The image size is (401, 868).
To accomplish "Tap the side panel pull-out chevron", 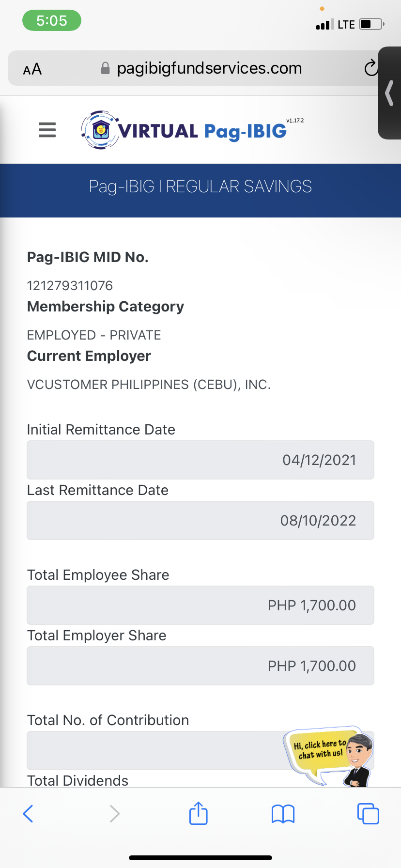I will tap(389, 93).
